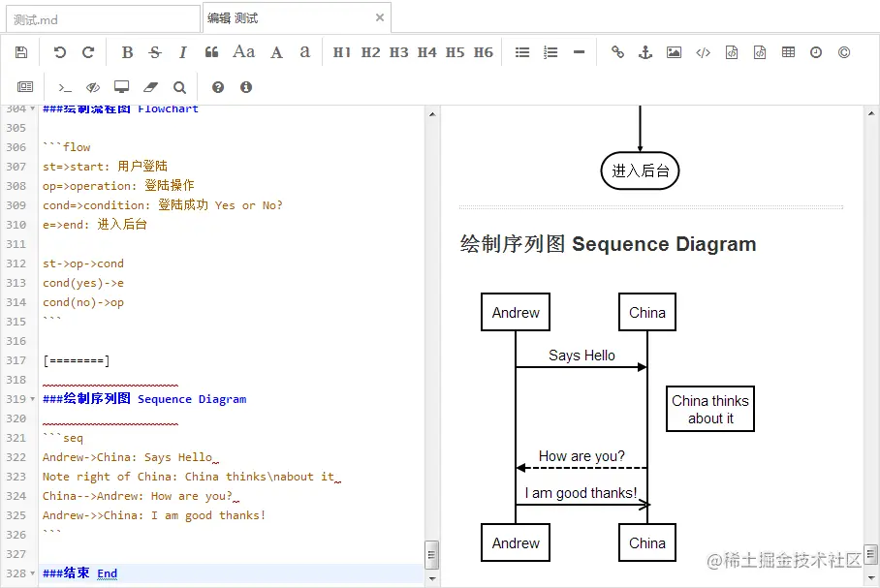Screen dimensions: 880x588
Task: Click top 'Andrew' actor box in diagram
Action: (516, 312)
